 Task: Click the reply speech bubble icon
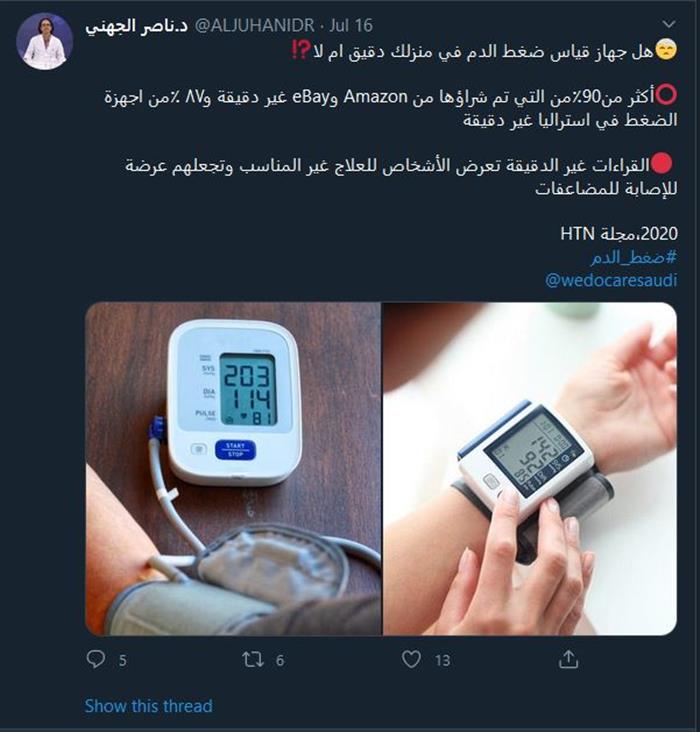96,659
